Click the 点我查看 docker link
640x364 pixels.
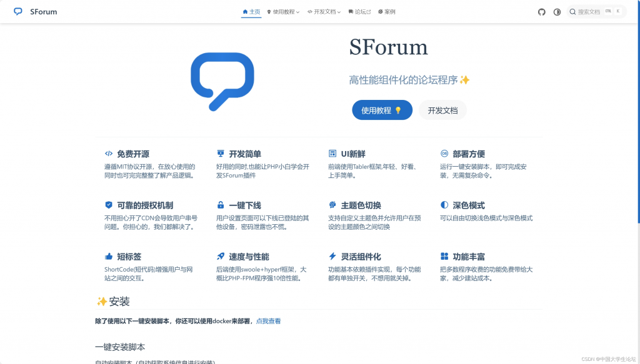tap(268, 321)
